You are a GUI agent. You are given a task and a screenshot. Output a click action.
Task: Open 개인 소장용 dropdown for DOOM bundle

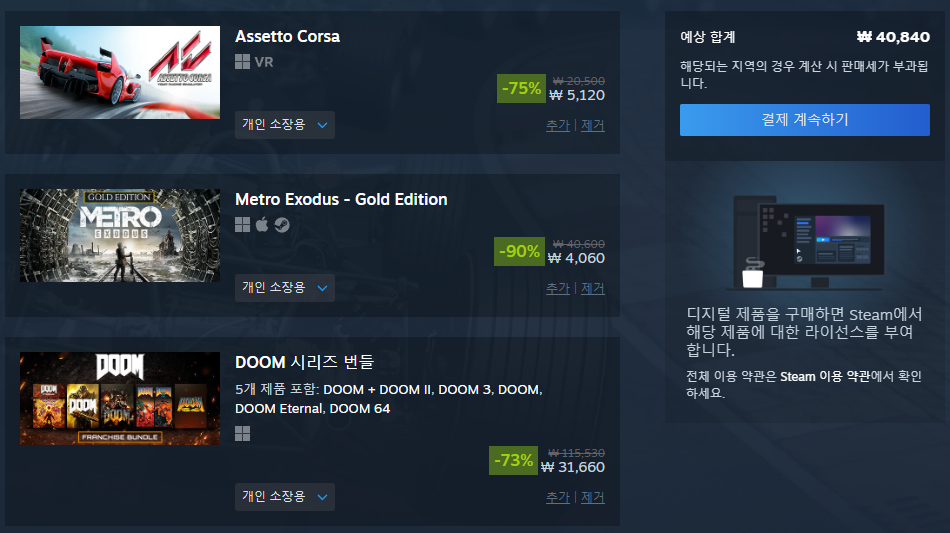(285, 497)
